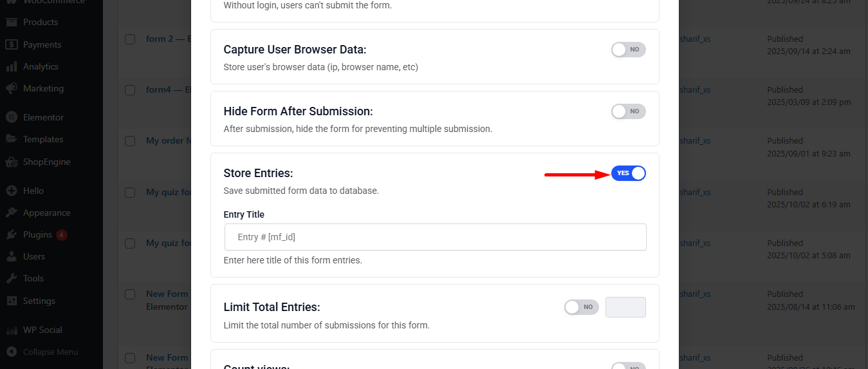Screen dimensions: 868x369
Task: Enable the Capture User Browser Data toggle
Action: click(628, 50)
